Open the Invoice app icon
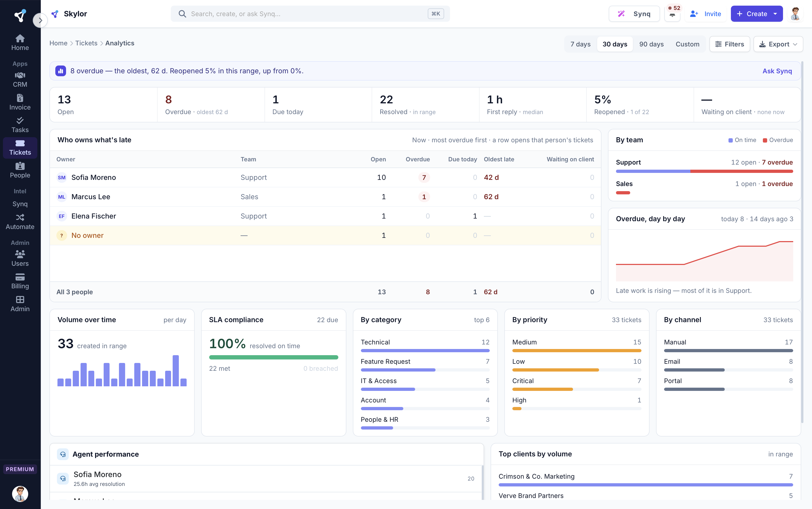The height and width of the screenshot is (509, 812). click(x=20, y=102)
